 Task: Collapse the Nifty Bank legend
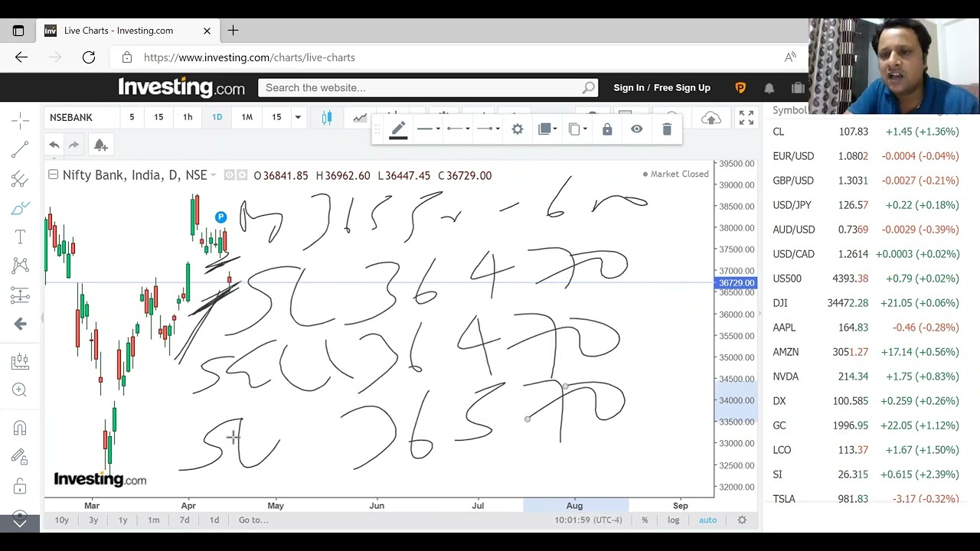(x=53, y=175)
